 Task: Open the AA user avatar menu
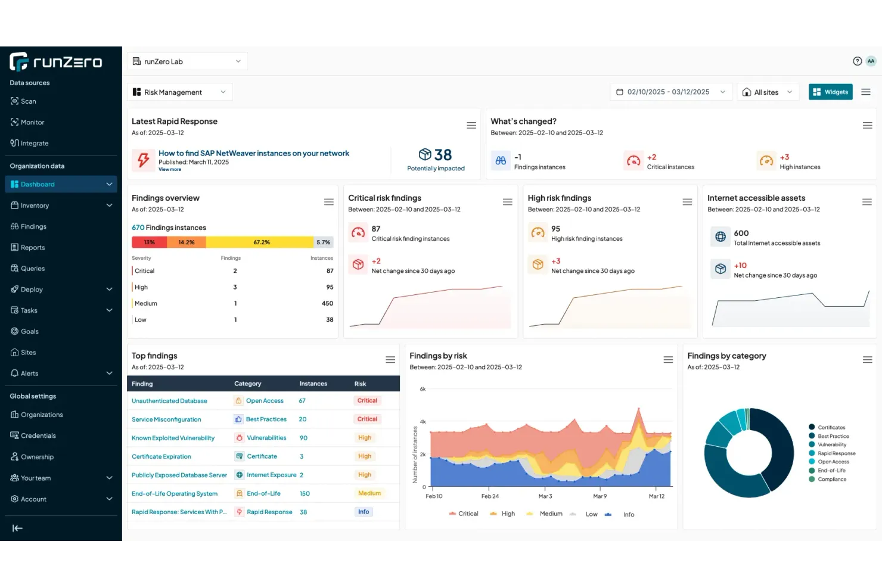[x=871, y=61]
